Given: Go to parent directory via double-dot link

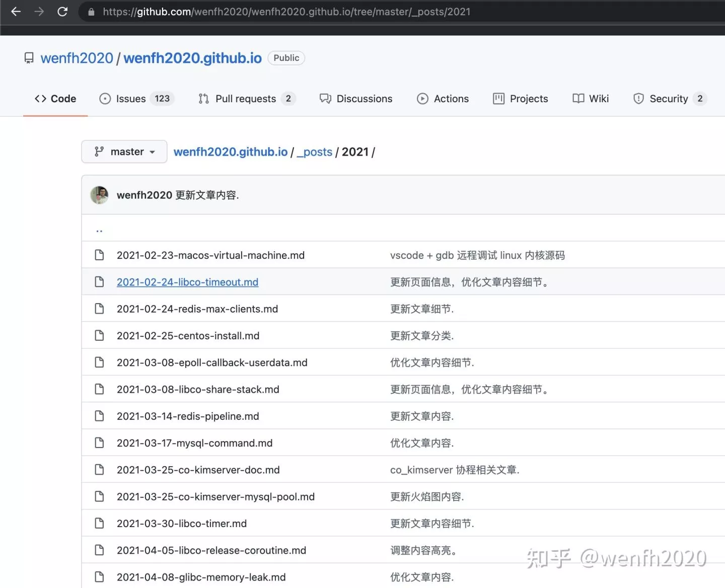Looking at the screenshot, I should coord(99,230).
